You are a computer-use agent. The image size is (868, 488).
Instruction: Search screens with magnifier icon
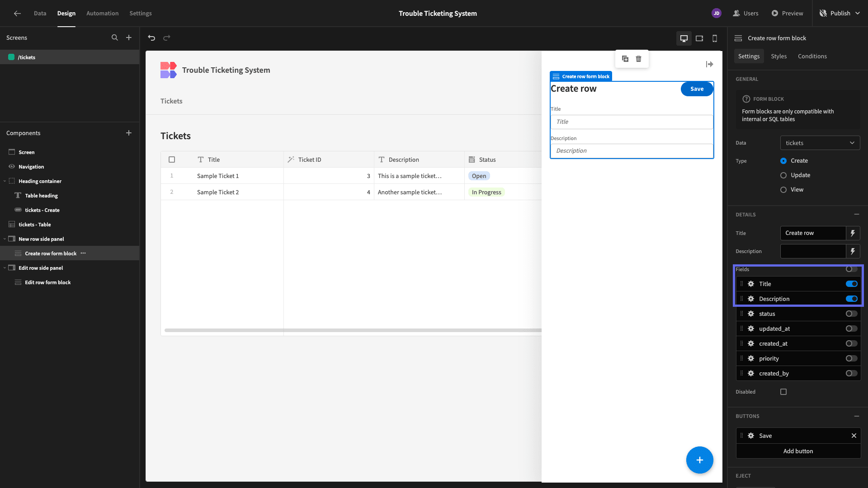(x=115, y=38)
